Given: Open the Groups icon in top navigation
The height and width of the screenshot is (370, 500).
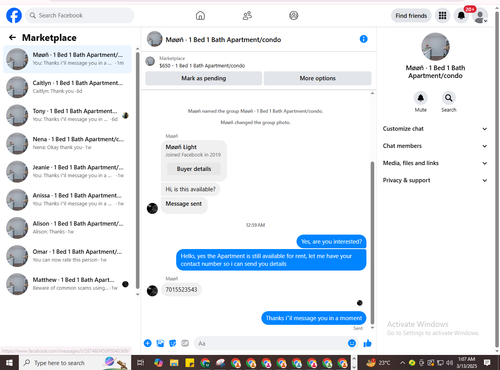Looking at the screenshot, I should (x=293, y=16).
